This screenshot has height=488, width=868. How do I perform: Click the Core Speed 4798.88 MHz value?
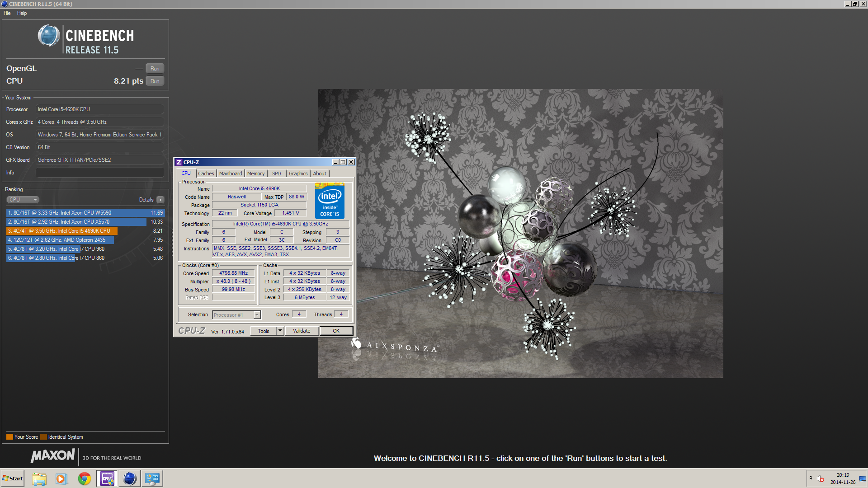coord(233,273)
